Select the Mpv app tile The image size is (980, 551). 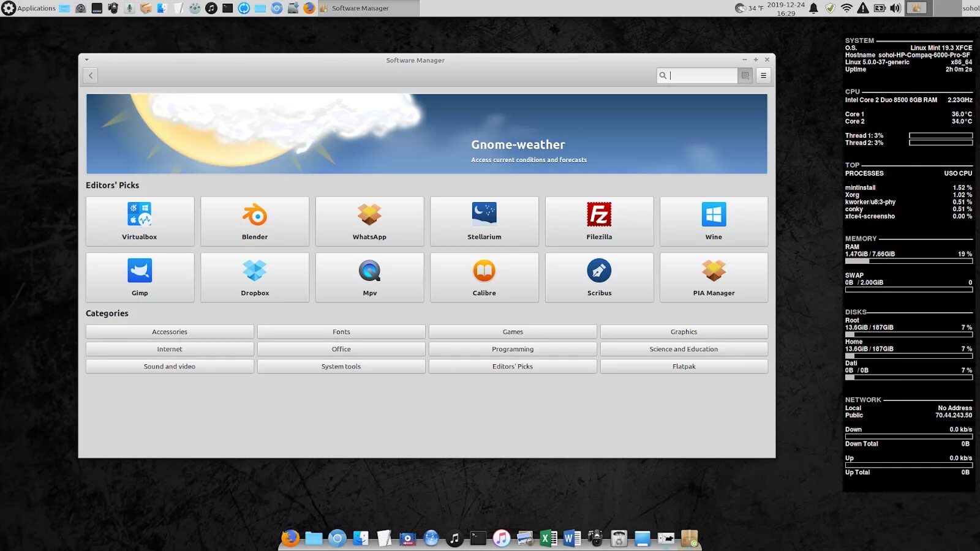tap(369, 278)
